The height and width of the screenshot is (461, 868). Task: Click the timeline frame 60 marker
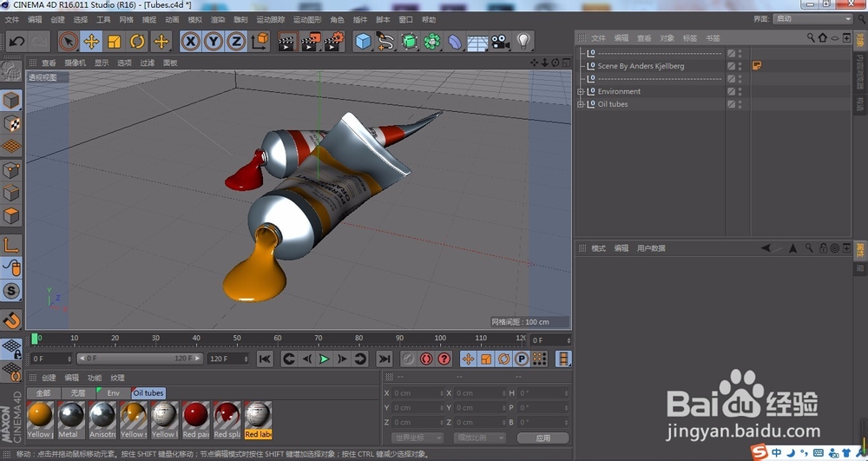click(x=278, y=338)
